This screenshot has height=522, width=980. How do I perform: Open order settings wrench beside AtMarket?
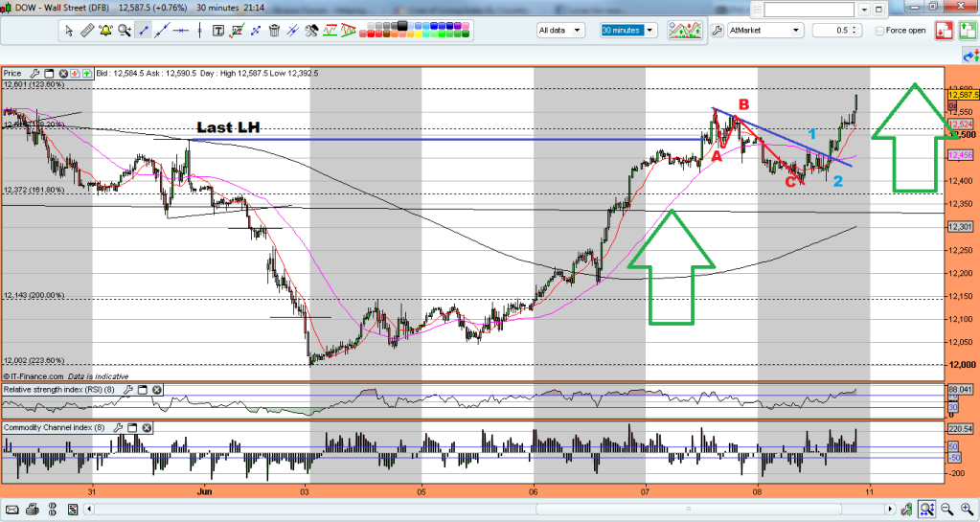pos(718,30)
